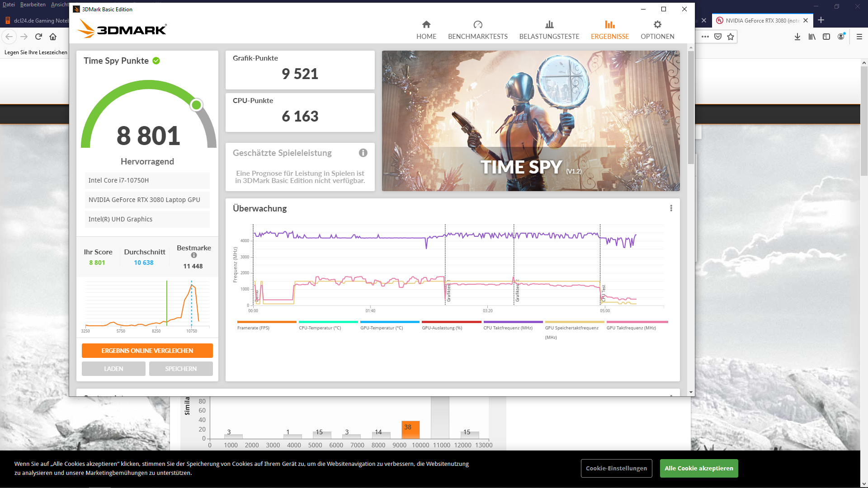The image size is (868, 488).
Task: Click the Firefox downloads arrow icon
Action: [x=797, y=37]
